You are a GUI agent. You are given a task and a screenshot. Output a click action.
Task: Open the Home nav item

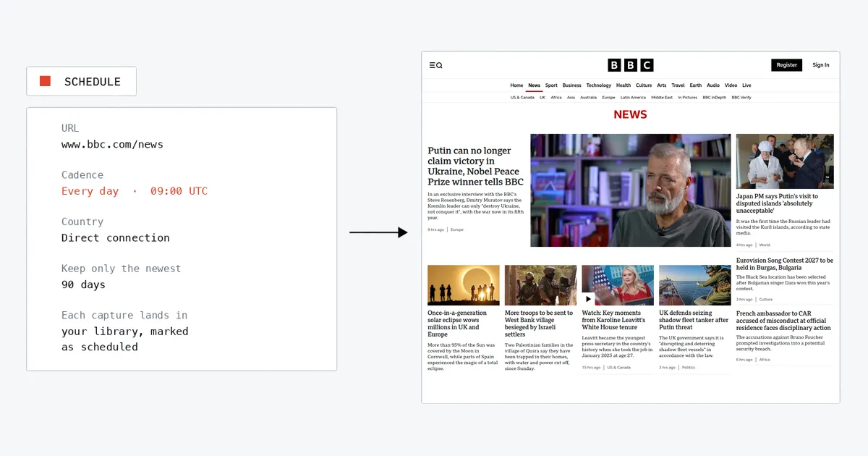point(516,85)
